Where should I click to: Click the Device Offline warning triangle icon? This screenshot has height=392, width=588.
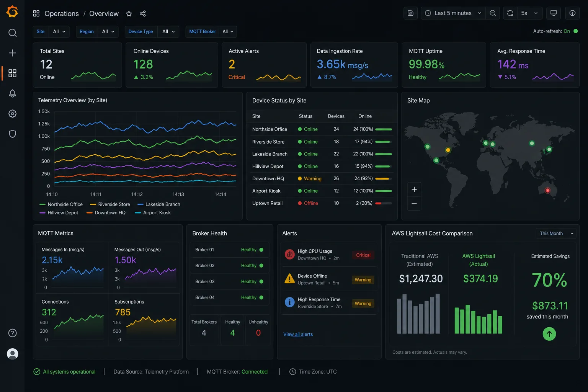[290, 279]
